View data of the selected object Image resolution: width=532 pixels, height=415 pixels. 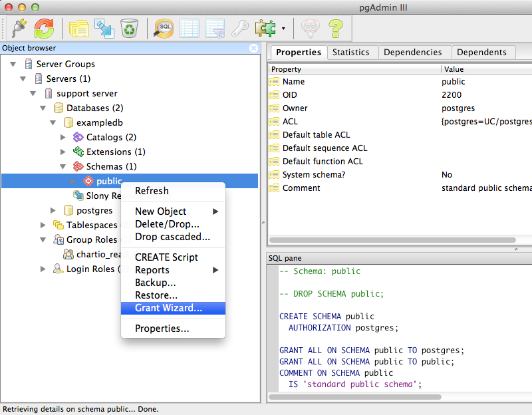click(190, 28)
